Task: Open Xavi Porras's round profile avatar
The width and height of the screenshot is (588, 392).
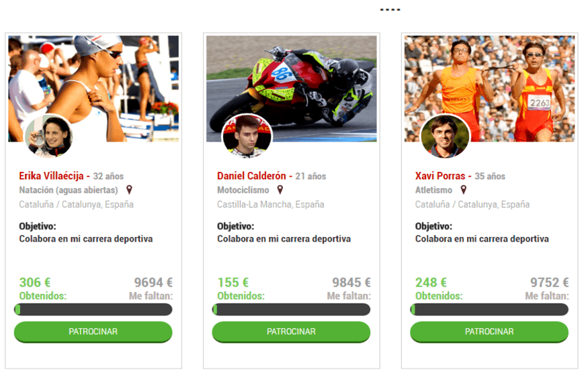Action: point(445,136)
